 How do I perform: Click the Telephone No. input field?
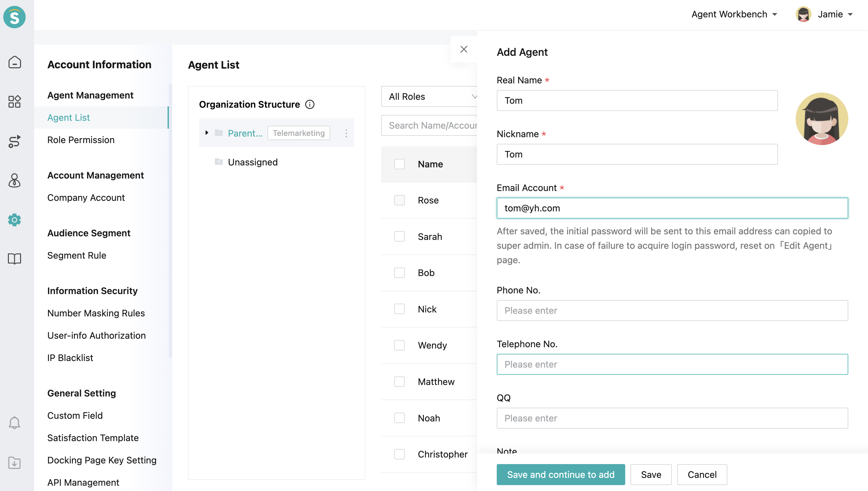pos(672,364)
